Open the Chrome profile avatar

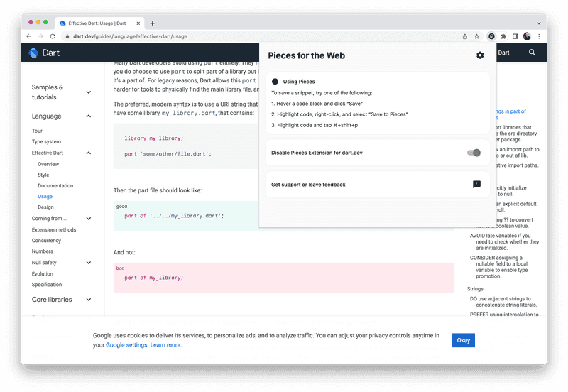527,36
